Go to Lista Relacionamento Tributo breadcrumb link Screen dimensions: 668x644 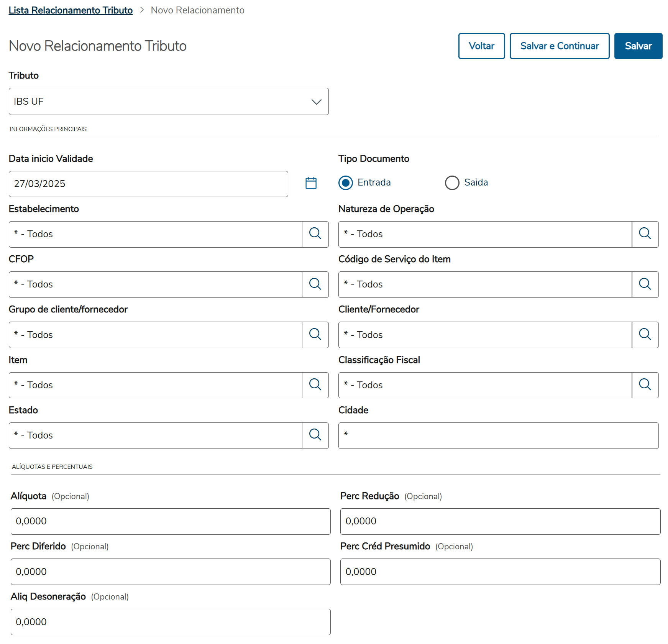pyautogui.click(x=71, y=10)
